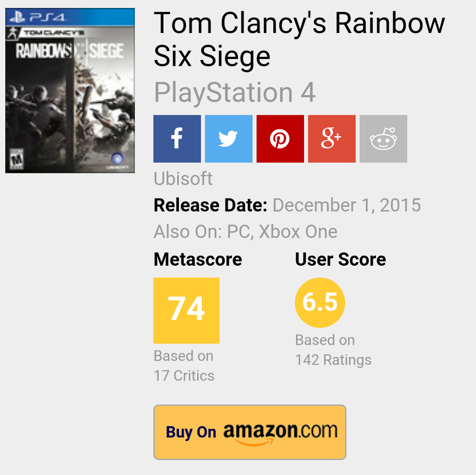This screenshot has width=476, height=475.
Task: View the 17 Critics reviews
Action: [184, 376]
